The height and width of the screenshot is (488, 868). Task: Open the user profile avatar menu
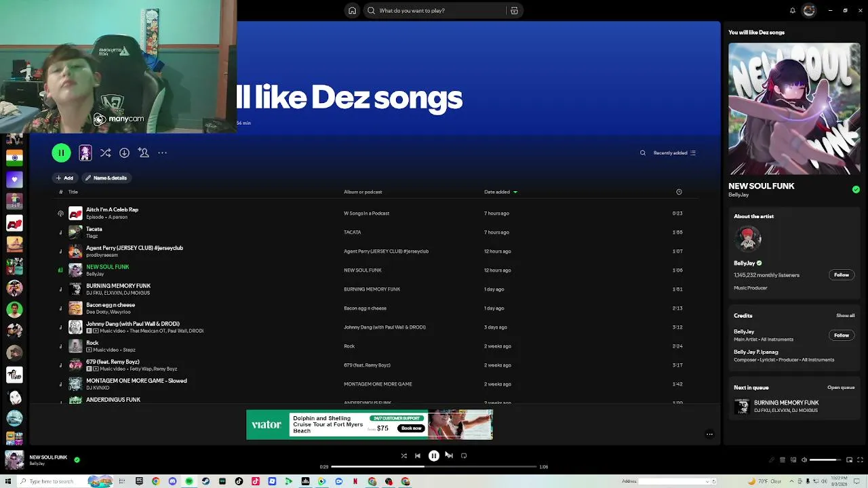[x=809, y=10]
